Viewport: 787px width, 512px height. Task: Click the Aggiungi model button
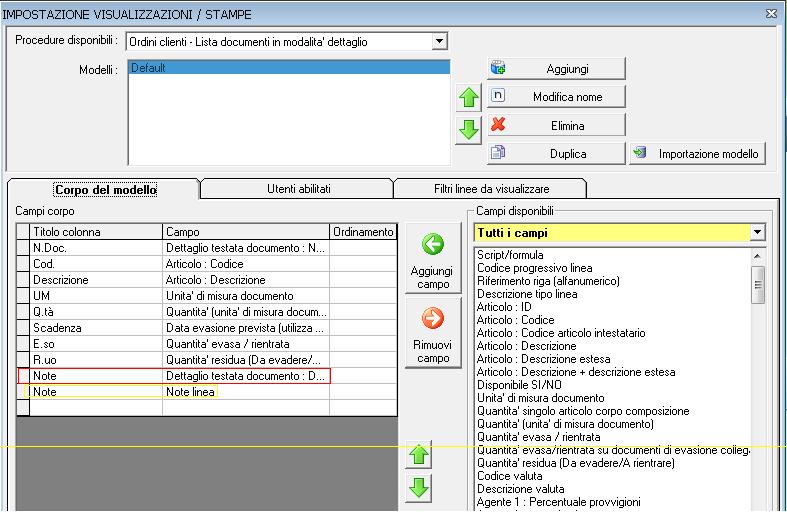pyautogui.click(x=556, y=68)
